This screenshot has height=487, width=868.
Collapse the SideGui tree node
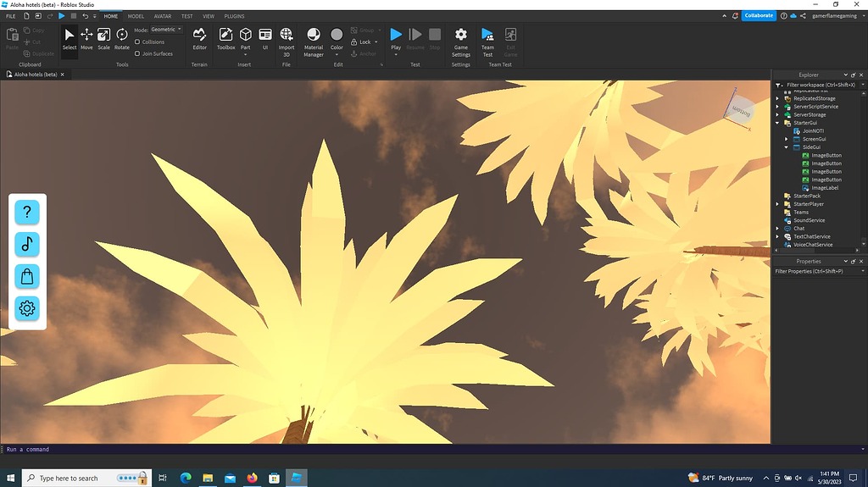[x=786, y=147]
